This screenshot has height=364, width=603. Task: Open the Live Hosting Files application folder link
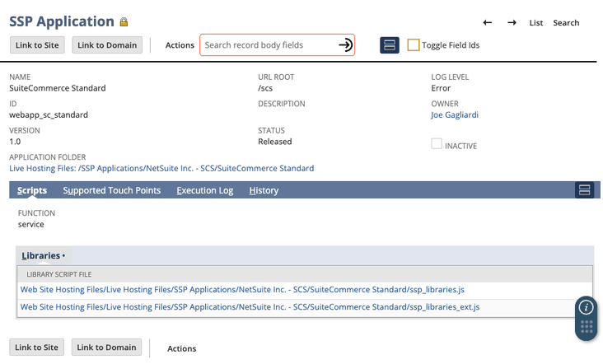[161, 168]
